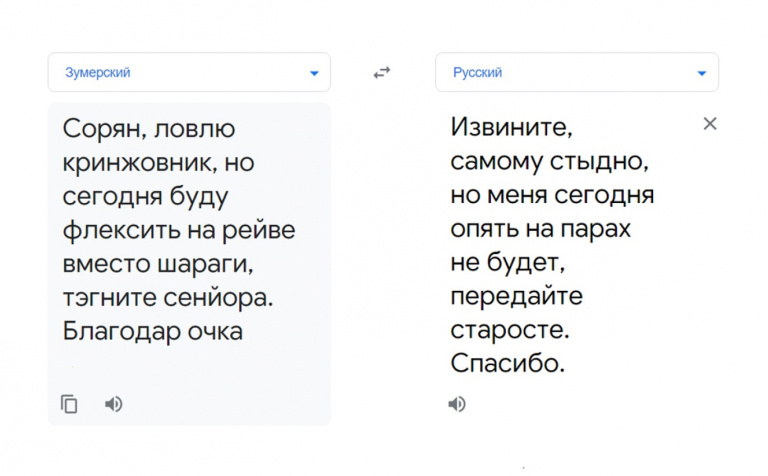Swap the source and target languages
768x476 pixels.
point(381,73)
